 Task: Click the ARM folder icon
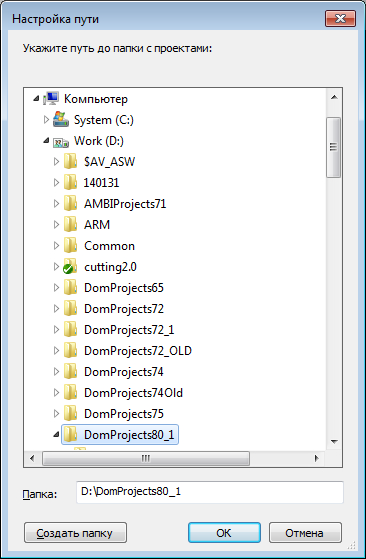coord(71,225)
